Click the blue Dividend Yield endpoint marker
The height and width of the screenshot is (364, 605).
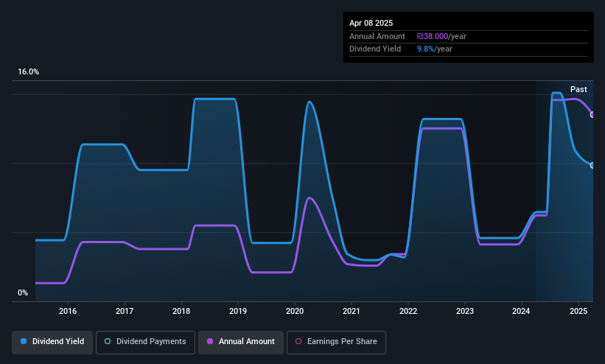point(592,165)
